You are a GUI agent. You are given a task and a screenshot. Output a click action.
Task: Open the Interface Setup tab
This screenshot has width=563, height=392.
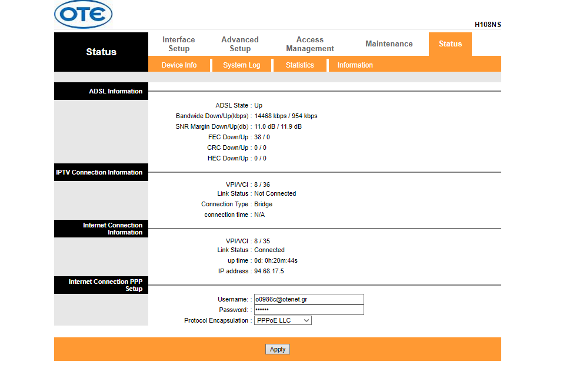pos(179,44)
